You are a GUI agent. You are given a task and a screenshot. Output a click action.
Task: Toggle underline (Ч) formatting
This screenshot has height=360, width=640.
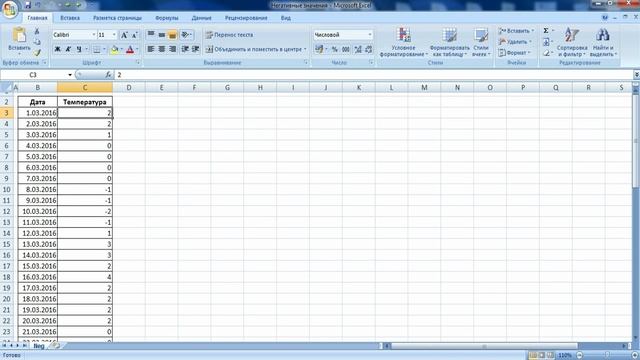79,49
